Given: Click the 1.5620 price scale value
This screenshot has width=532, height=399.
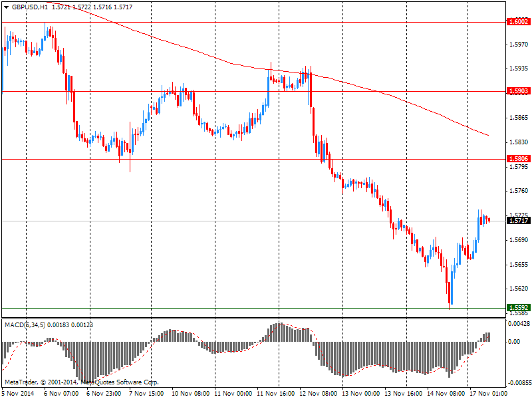Looking at the screenshot, I should pos(519,289).
